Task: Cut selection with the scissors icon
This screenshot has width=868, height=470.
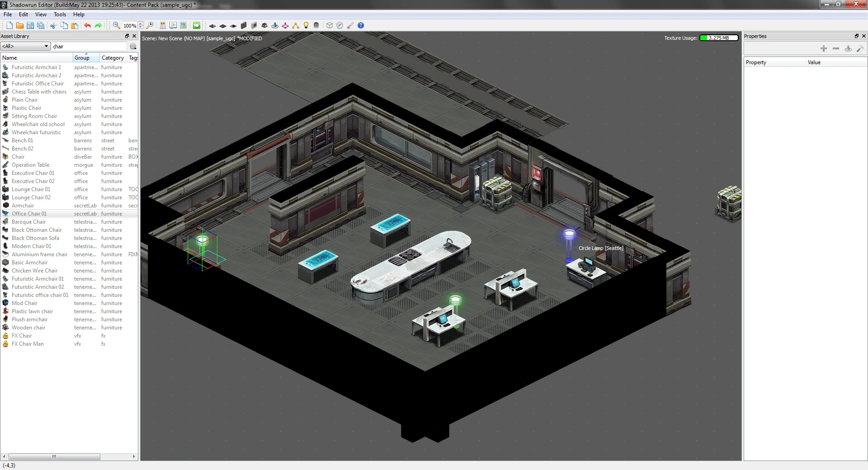Action: click(x=53, y=26)
